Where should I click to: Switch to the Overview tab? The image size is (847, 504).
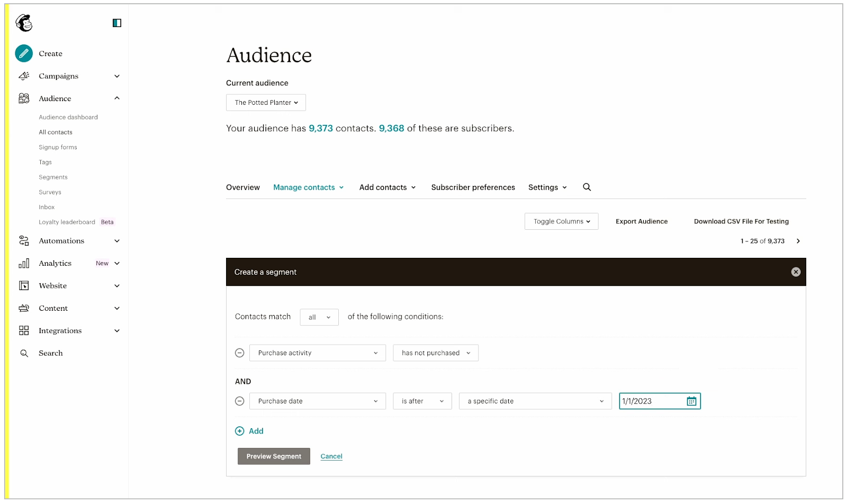242,187
